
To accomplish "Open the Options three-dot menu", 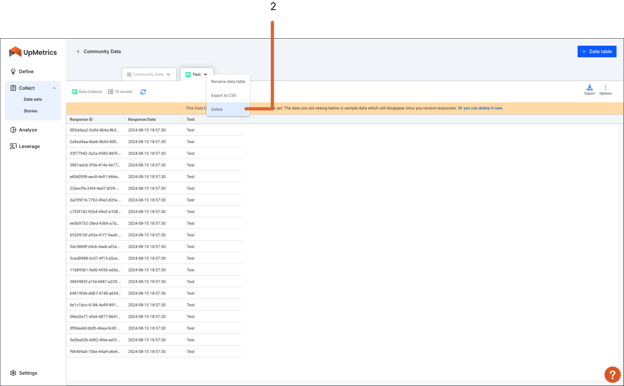I will click(605, 88).
